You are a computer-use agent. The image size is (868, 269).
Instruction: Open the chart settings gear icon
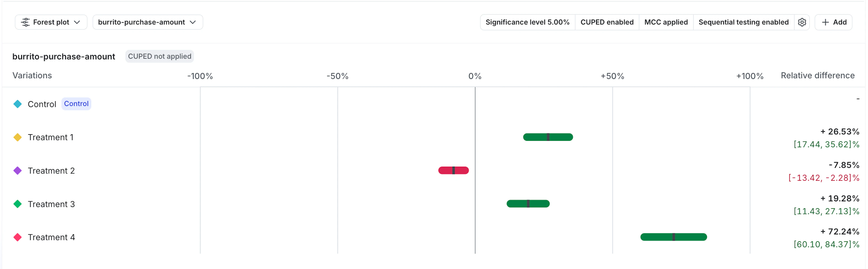(802, 22)
